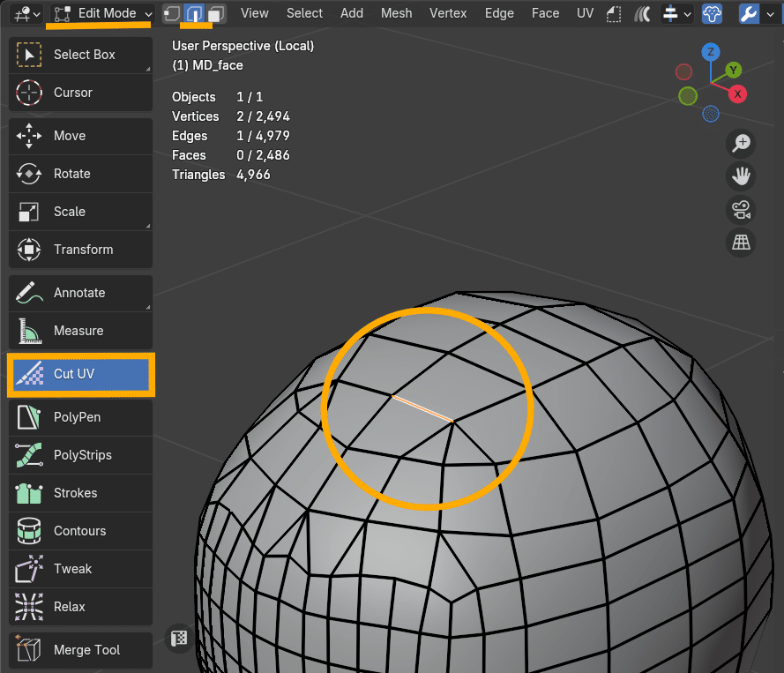Image resolution: width=784 pixels, height=673 pixels.
Task: Enable vertex select mode
Action: point(171,13)
